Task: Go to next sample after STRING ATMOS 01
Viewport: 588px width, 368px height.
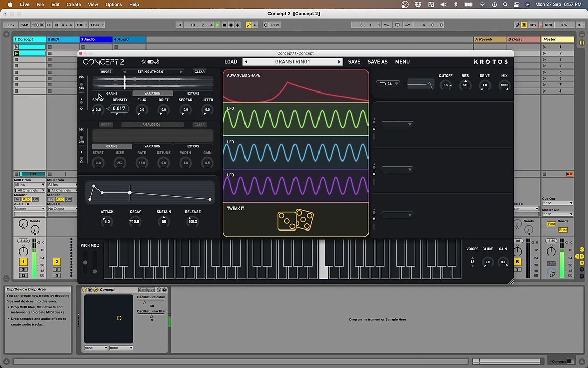Action: tap(181, 72)
